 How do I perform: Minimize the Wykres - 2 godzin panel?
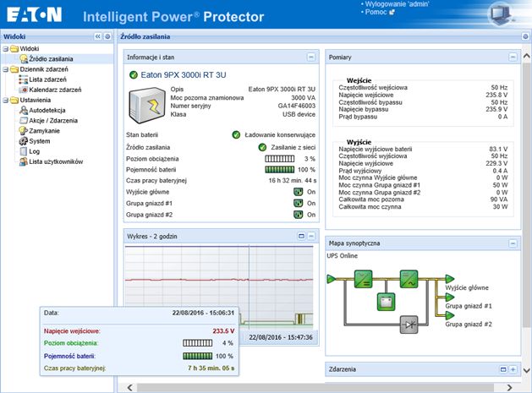coord(310,236)
